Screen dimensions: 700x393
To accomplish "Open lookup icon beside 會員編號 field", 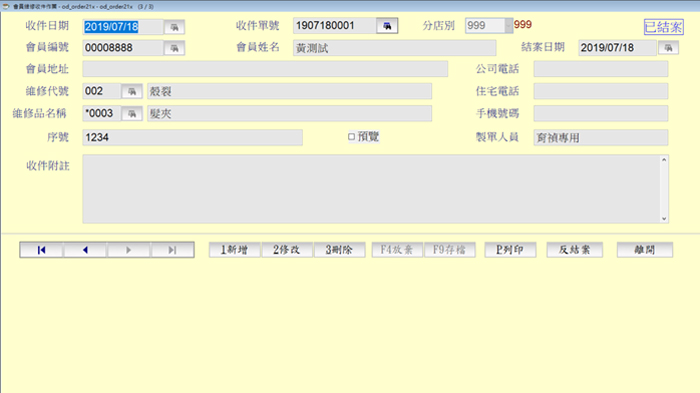I will point(175,48).
